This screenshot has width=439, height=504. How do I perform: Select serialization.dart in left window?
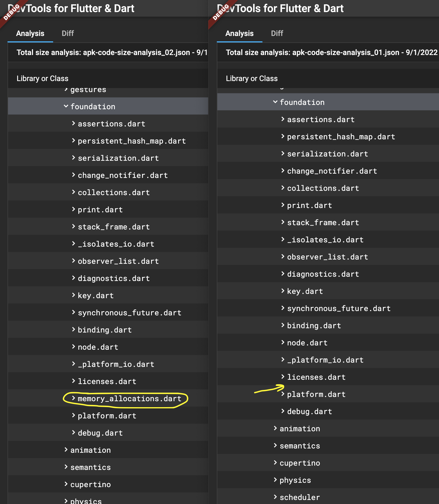point(118,158)
